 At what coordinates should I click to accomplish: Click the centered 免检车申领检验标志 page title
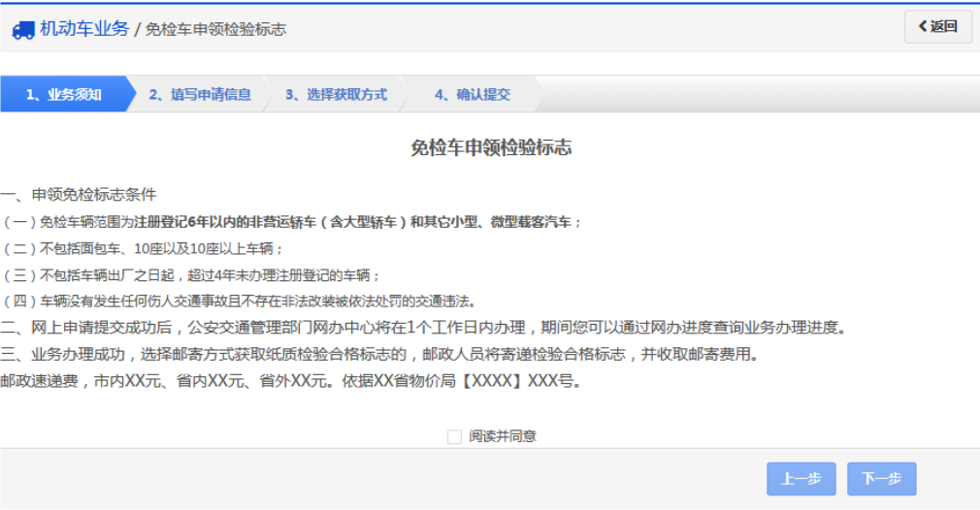491,147
